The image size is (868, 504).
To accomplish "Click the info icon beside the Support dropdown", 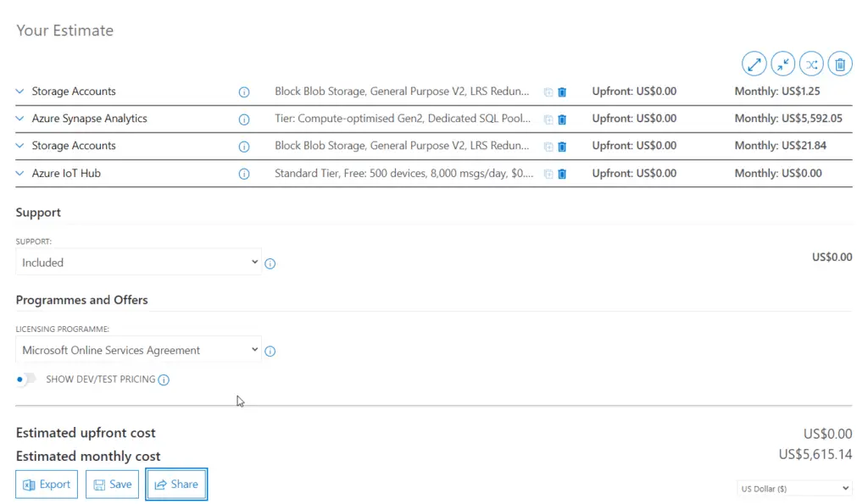I will 270,263.
